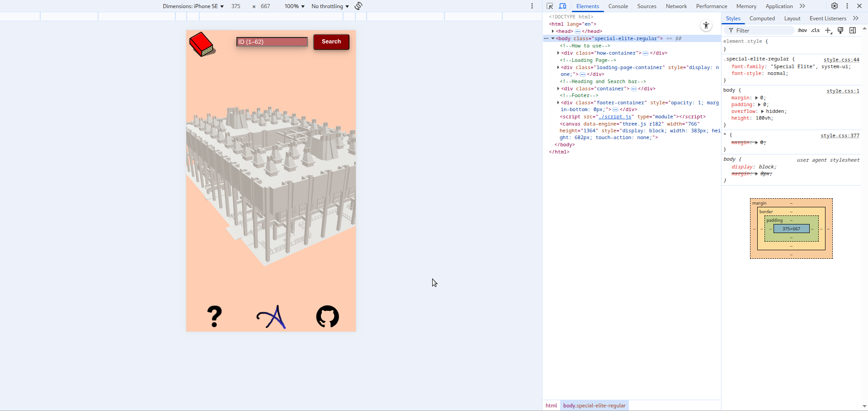Click the accessibility tree view button

tap(706, 26)
